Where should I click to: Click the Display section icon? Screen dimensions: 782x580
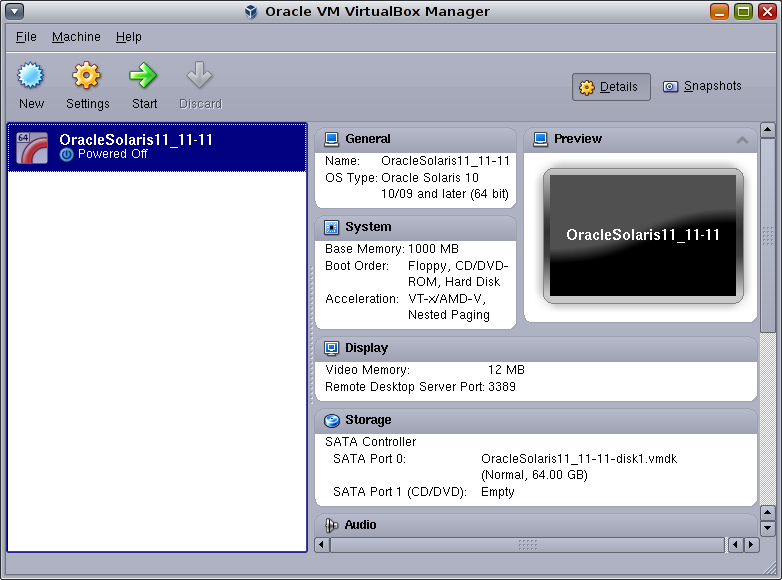click(331, 348)
